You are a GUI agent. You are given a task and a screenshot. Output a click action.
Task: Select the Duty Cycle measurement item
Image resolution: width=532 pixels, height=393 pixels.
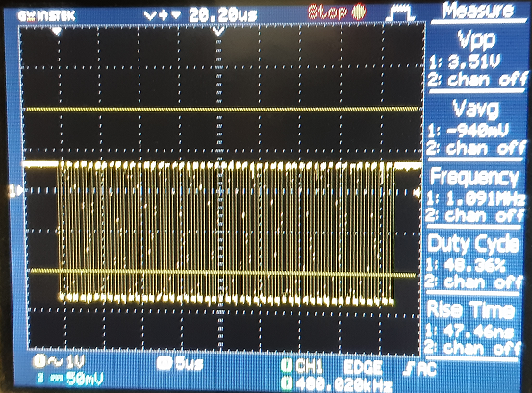(x=473, y=243)
